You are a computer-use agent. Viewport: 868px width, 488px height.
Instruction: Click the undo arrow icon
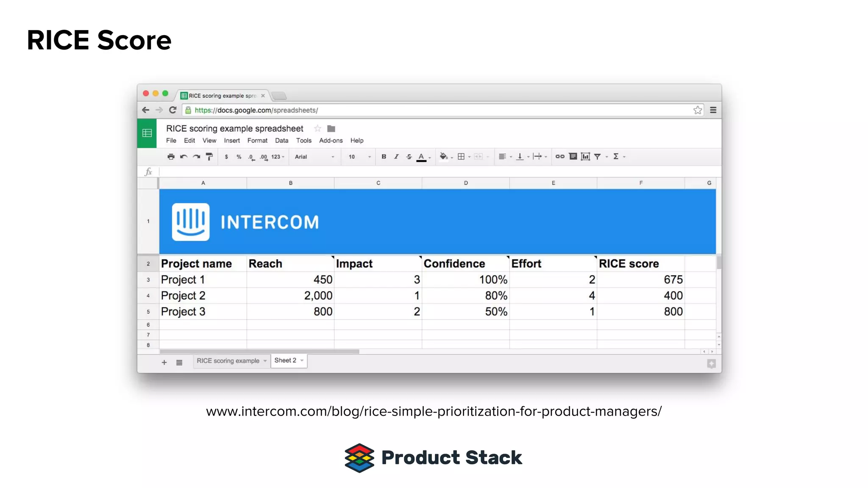[184, 157]
